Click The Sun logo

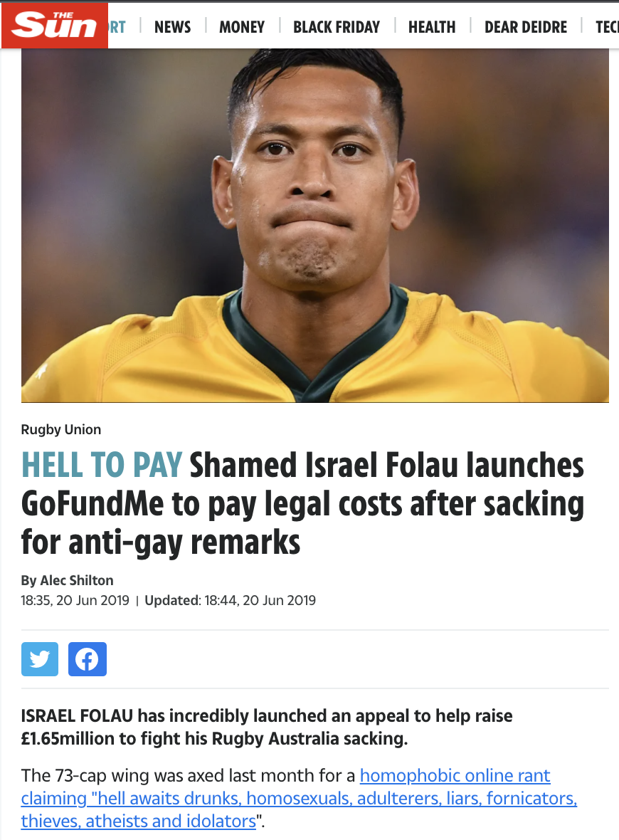[54, 25]
